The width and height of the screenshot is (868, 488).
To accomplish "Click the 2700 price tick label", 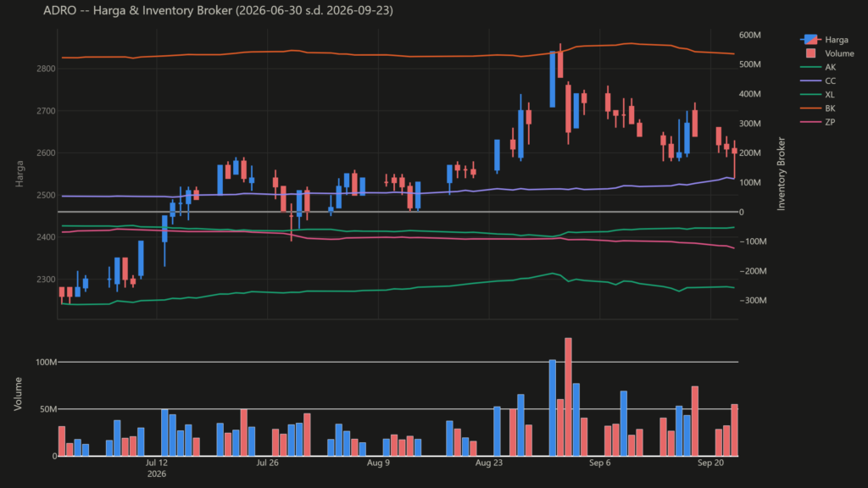I will tap(47, 111).
